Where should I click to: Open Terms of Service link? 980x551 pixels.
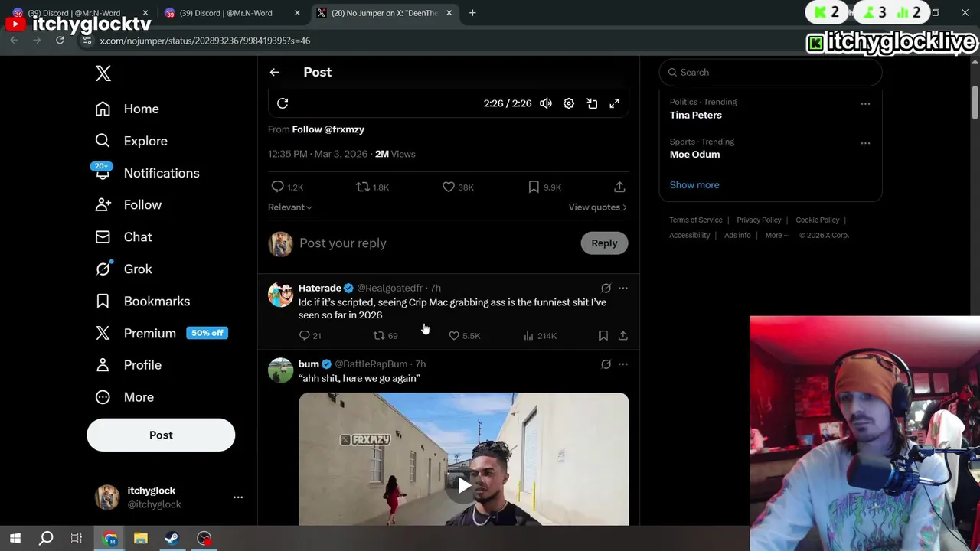coord(695,220)
